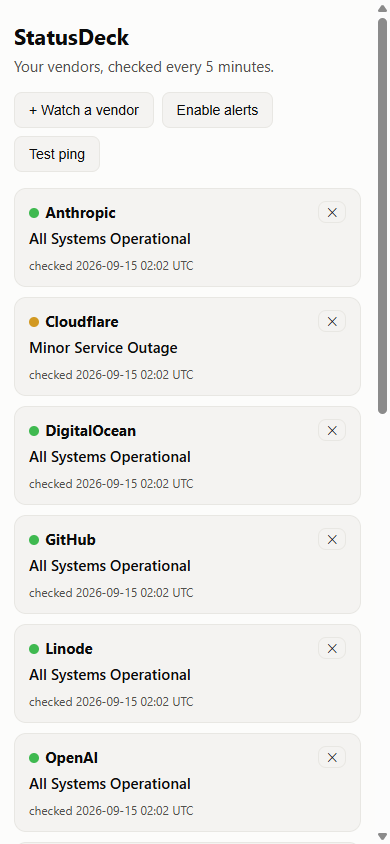Screen dimensions: 390x844
Task: Click the green status dot beside Linode
Action: click(x=34, y=649)
